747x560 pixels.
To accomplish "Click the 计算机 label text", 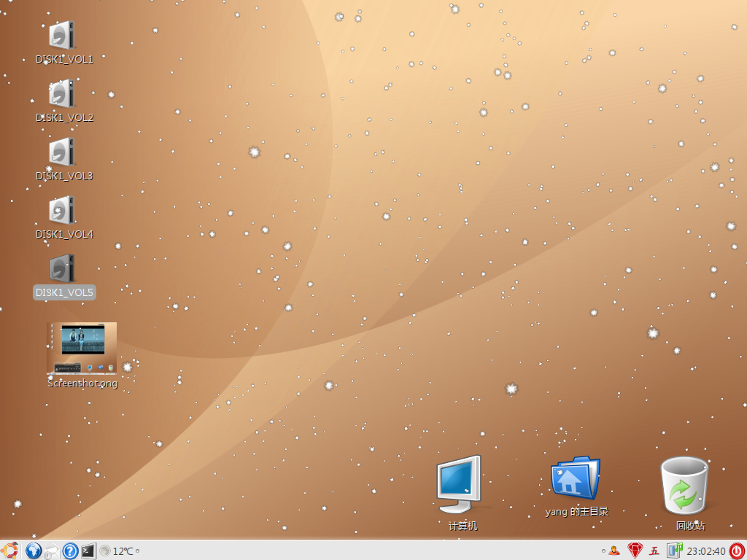I will pyautogui.click(x=462, y=526).
